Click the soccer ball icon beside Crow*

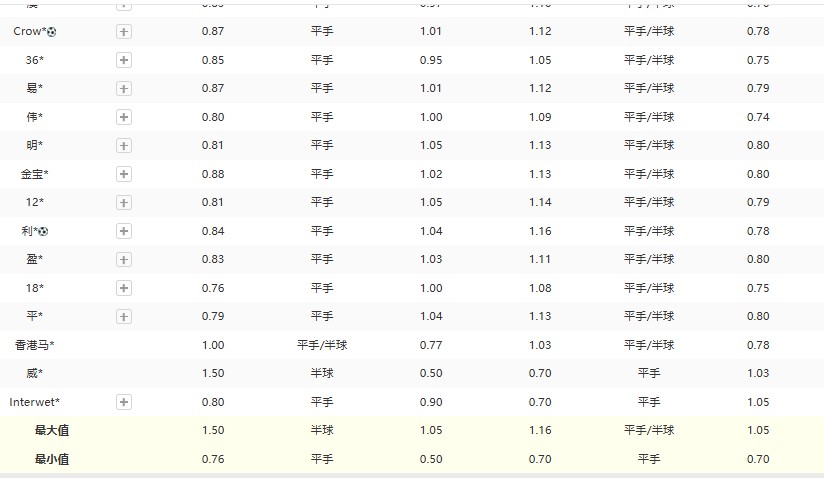(x=52, y=32)
